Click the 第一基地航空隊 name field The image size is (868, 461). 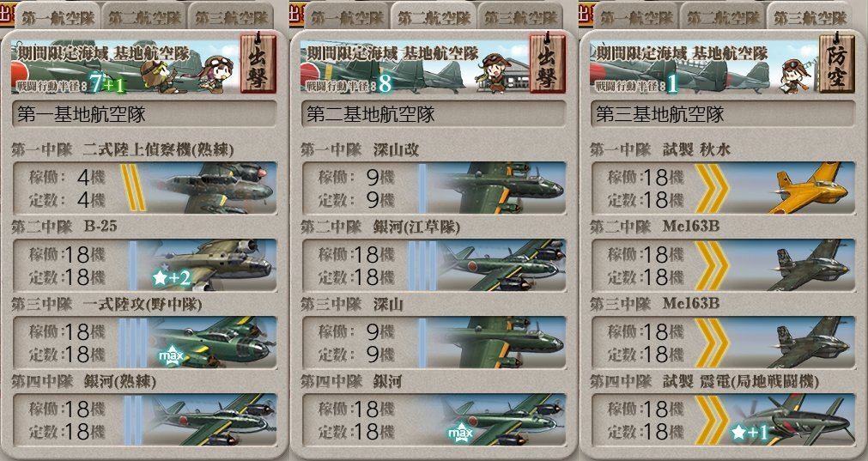tap(144, 114)
